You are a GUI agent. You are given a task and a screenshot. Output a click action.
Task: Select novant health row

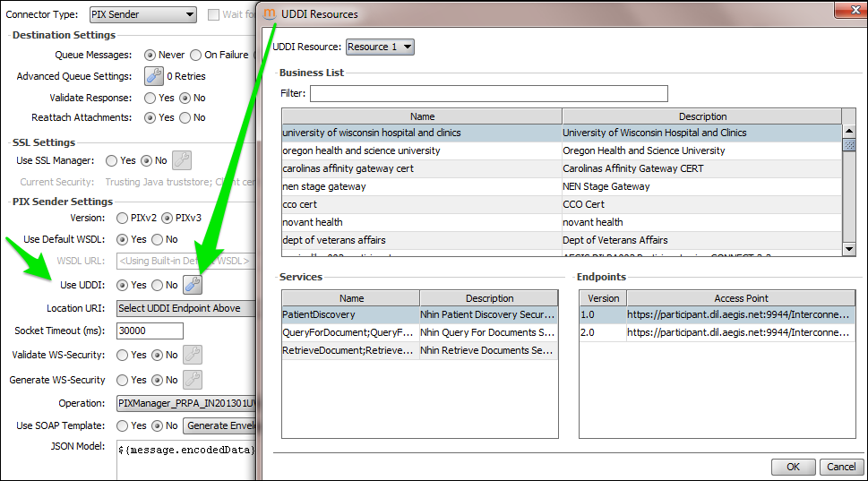click(562, 222)
